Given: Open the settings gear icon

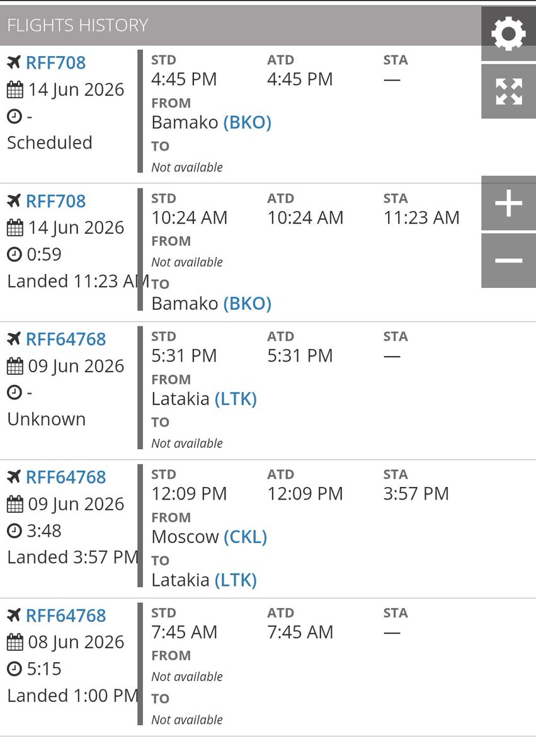Looking at the screenshot, I should pyautogui.click(x=508, y=33).
